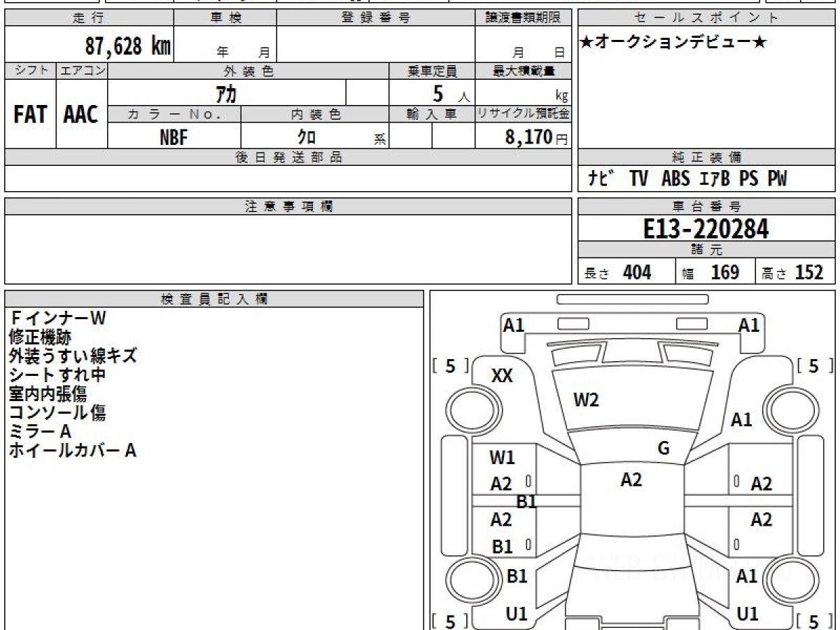This screenshot has height=630, width=840.
Task: Select ナビ in the equipment list
Action: (x=601, y=179)
